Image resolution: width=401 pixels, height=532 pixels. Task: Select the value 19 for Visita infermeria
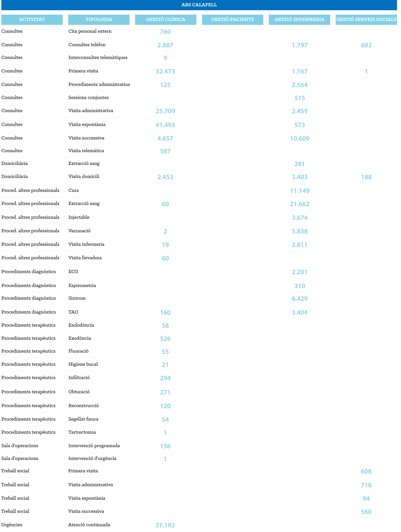click(x=165, y=245)
